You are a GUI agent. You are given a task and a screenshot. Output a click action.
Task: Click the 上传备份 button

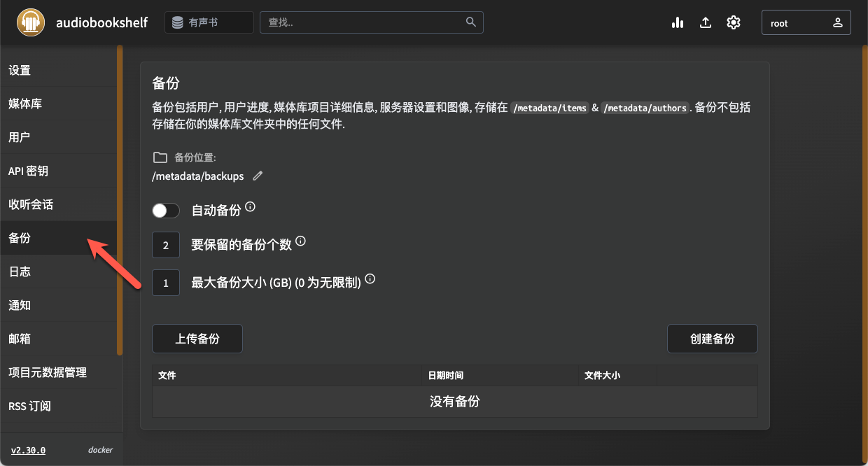coord(197,339)
